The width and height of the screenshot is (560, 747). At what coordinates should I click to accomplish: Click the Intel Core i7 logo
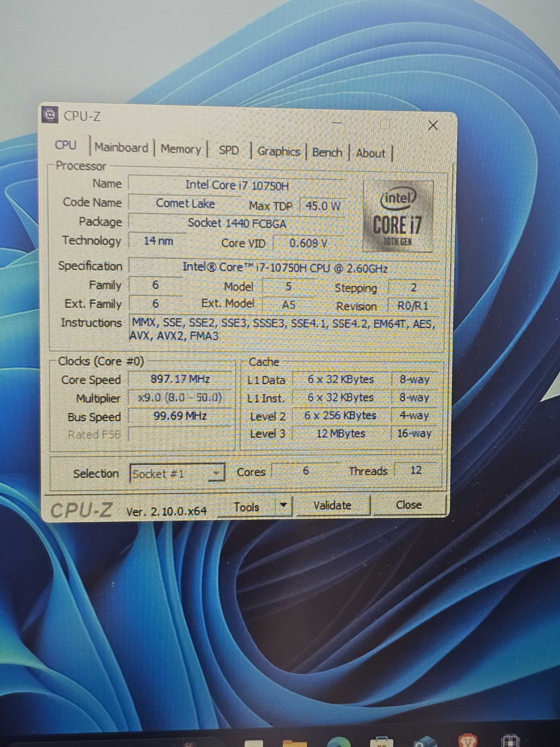[398, 217]
